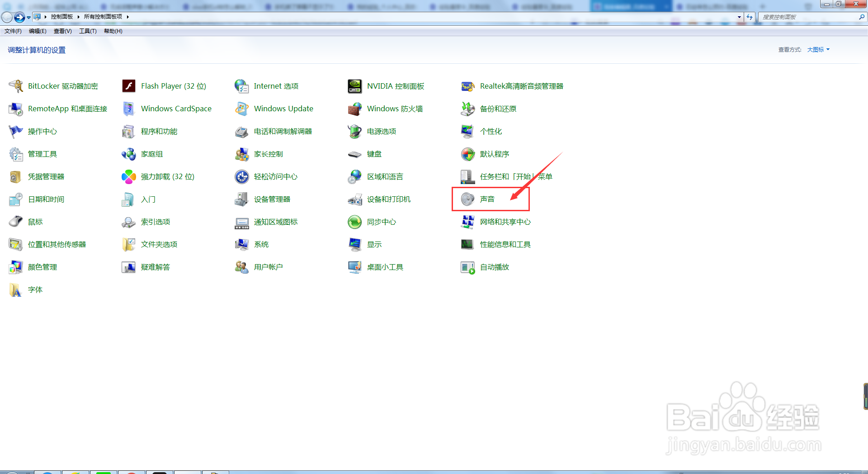Open the 疑难解答 link

coord(156,267)
